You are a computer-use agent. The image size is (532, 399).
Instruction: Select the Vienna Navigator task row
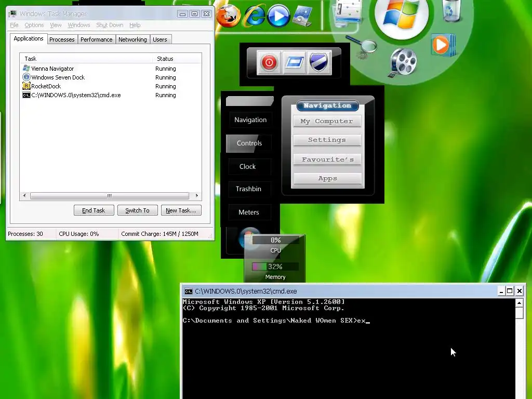[x=111, y=69]
